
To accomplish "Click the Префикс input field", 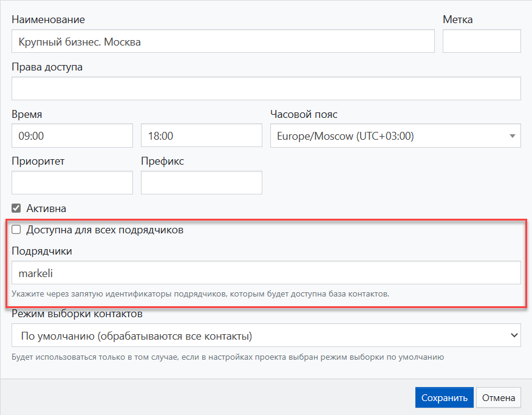I will coord(202,183).
